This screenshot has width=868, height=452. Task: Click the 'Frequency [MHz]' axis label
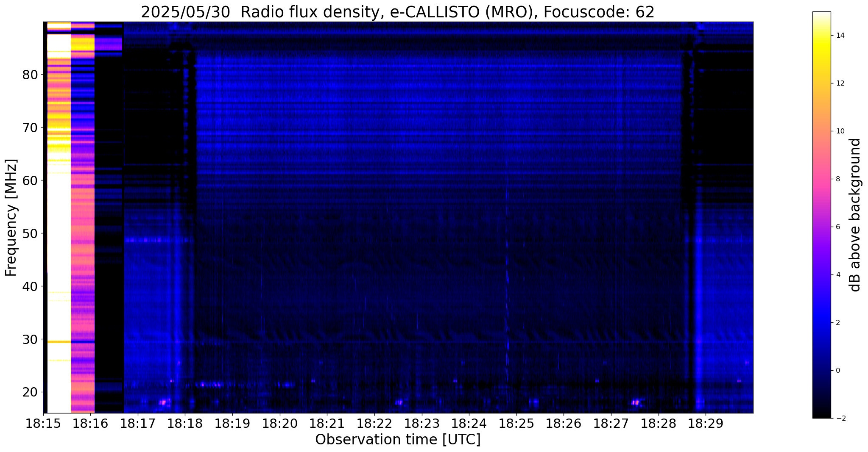click(11, 218)
